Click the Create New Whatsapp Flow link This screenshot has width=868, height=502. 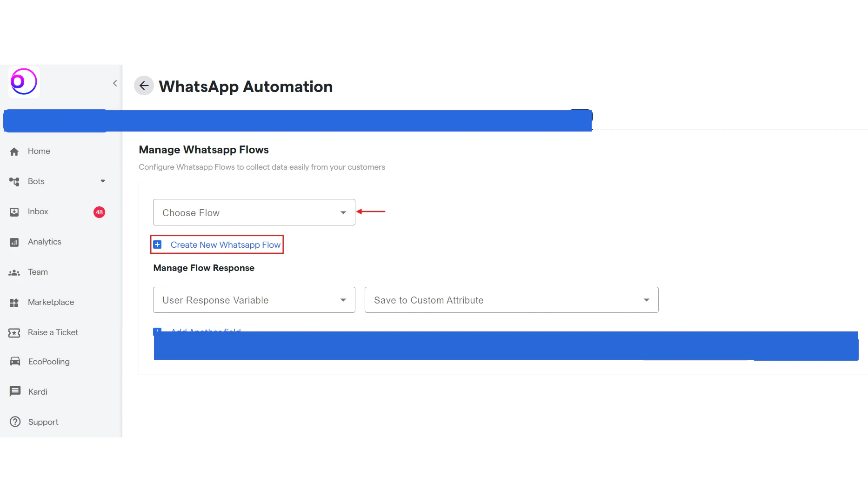tap(226, 244)
